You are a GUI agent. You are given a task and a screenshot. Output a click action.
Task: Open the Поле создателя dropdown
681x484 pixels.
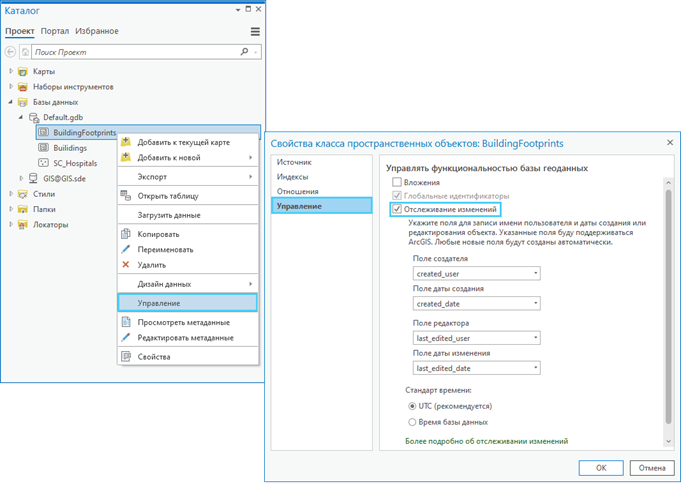tap(476, 273)
